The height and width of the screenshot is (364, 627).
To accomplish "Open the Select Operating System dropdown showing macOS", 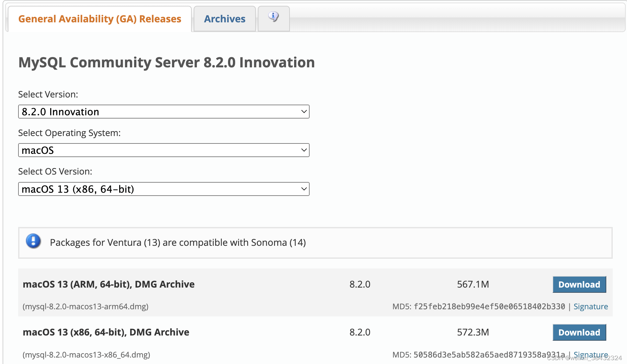I will pyautogui.click(x=164, y=150).
